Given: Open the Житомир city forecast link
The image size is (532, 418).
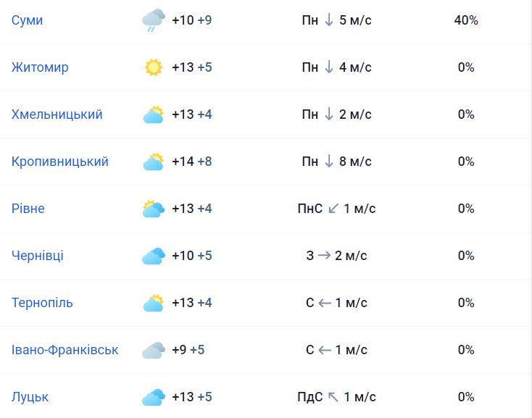Looking at the screenshot, I should click(x=40, y=67).
